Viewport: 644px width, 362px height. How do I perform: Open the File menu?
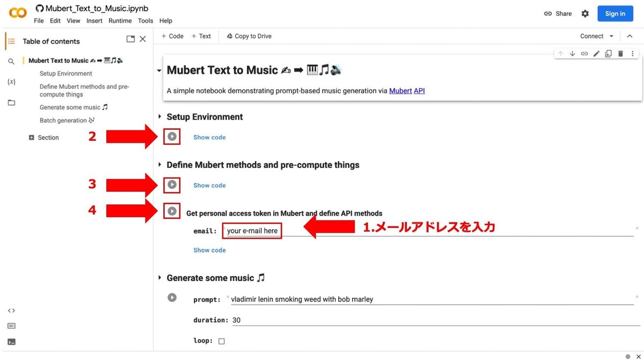click(x=39, y=21)
